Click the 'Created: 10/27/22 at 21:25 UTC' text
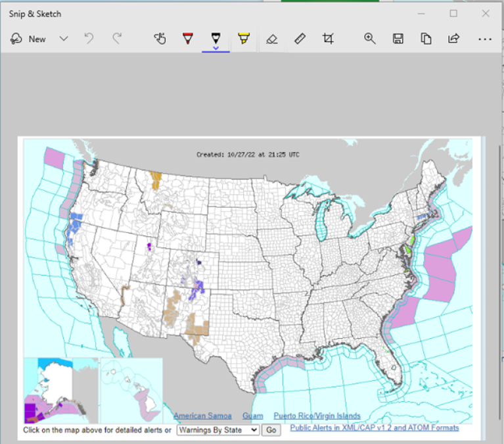The width and height of the screenshot is (504, 444). [x=248, y=155]
